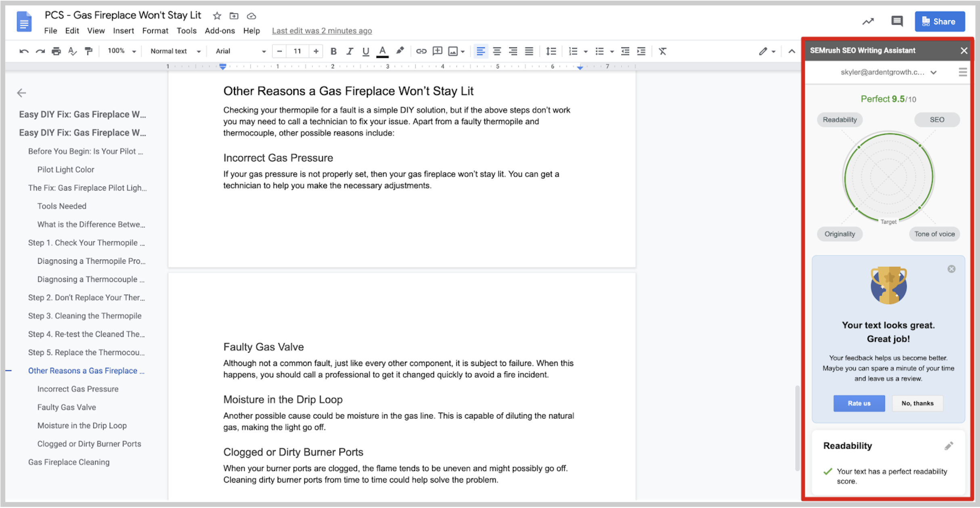The width and height of the screenshot is (980, 508).
Task: Open the insert image dropdown arrow
Action: pyautogui.click(x=463, y=52)
